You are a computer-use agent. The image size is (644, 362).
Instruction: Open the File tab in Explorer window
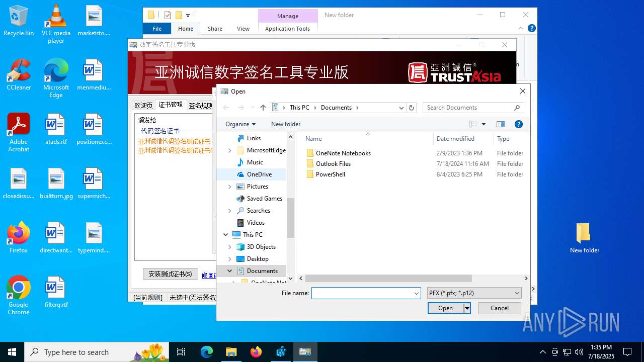coord(157,29)
